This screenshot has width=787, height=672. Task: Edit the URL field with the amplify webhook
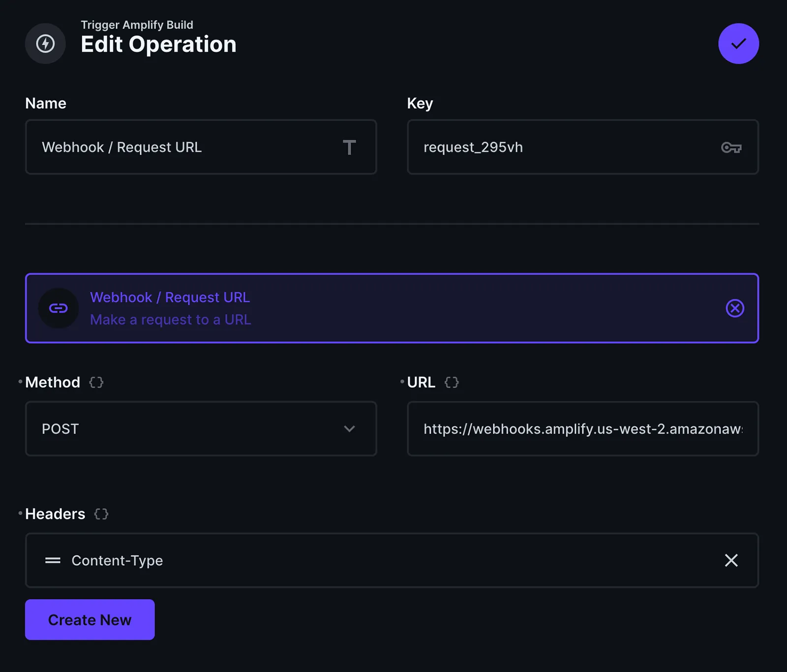[583, 428]
